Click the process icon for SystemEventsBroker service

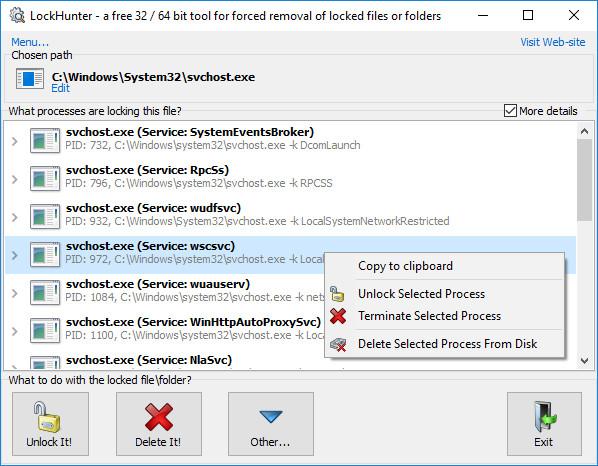click(45, 140)
